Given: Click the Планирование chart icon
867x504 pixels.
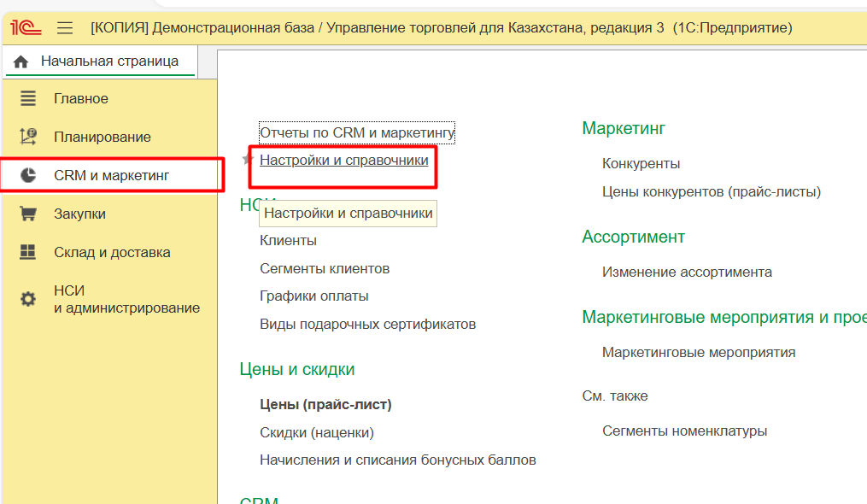Looking at the screenshot, I should (x=28, y=137).
